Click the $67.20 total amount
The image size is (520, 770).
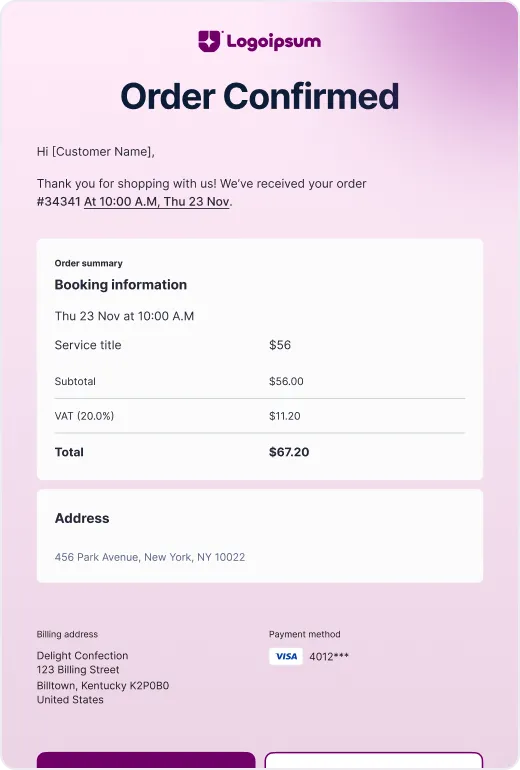pos(289,452)
